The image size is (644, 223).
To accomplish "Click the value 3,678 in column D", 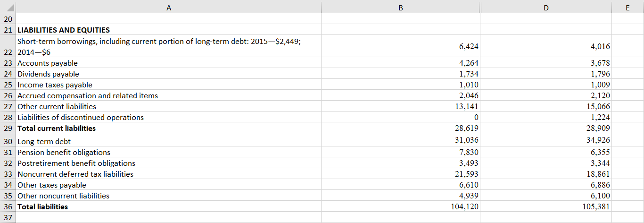I will tap(600, 63).
